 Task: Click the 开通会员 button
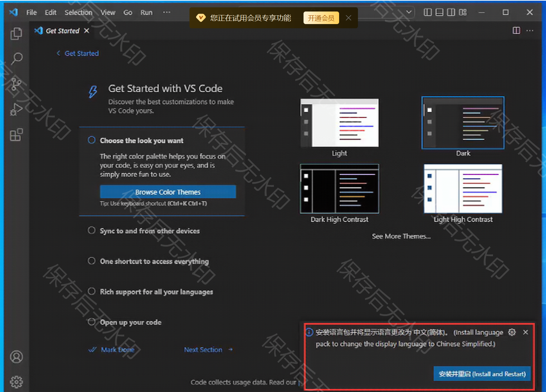point(321,18)
